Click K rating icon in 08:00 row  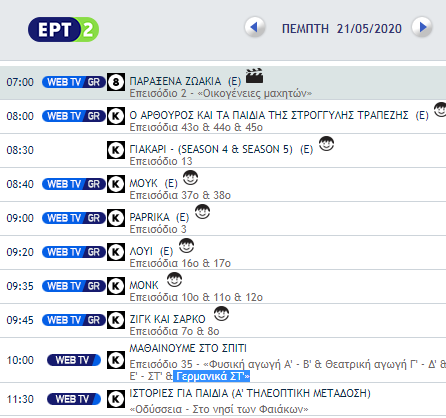coord(116,116)
